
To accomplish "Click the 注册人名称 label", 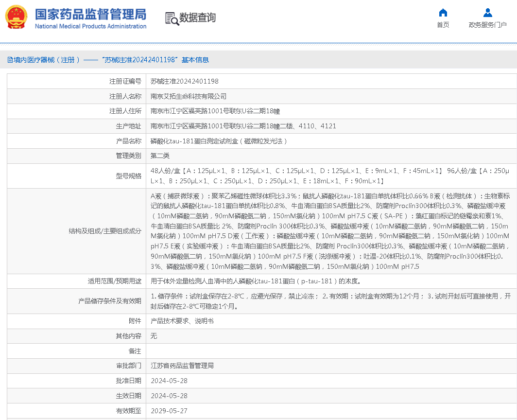I will [x=125, y=96].
